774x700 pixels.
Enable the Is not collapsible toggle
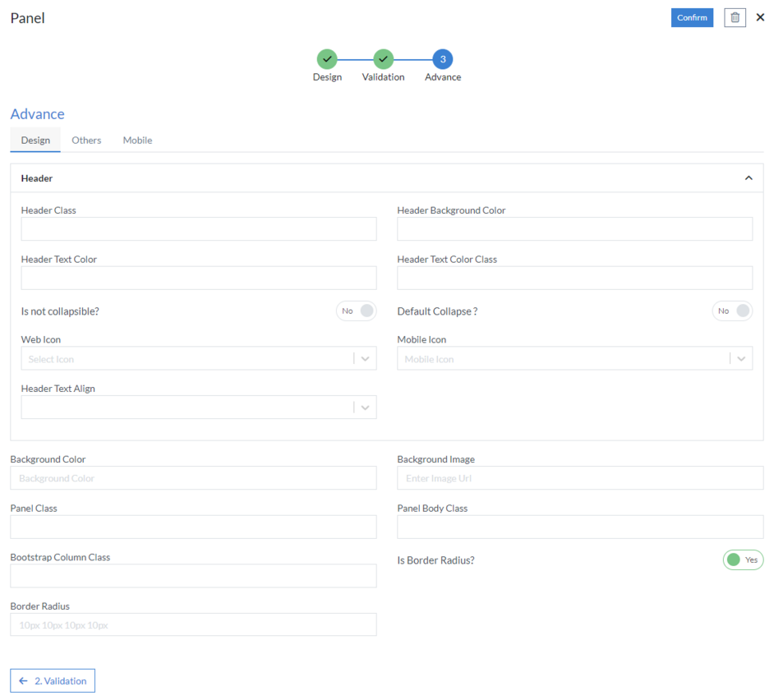(x=357, y=311)
